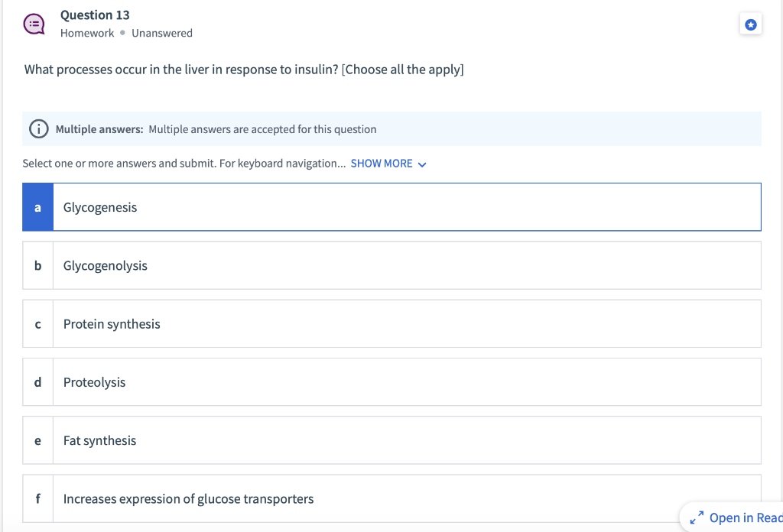The width and height of the screenshot is (783, 532).
Task: Click the Homework label
Action: point(87,33)
